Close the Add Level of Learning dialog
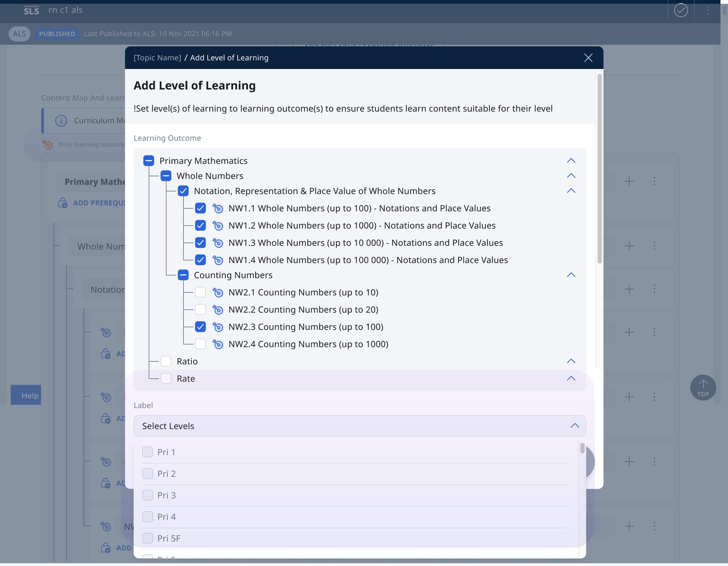The height and width of the screenshot is (566, 728). [x=588, y=58]
